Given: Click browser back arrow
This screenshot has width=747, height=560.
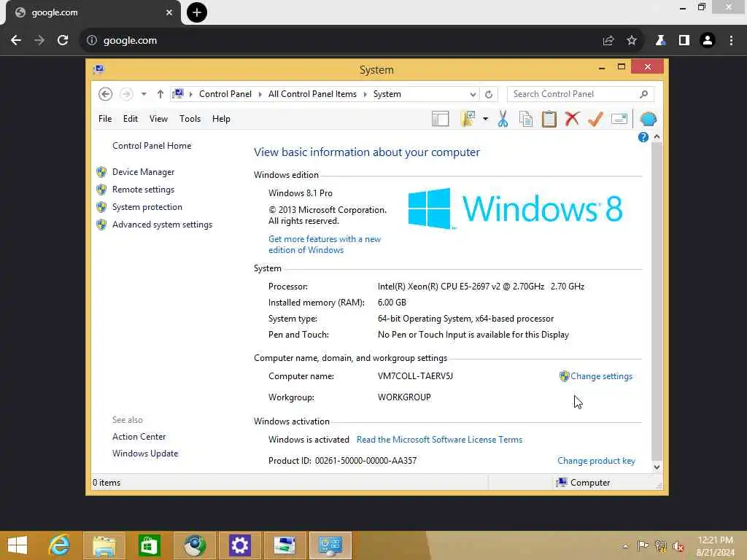Looking at the screenshot, I should click(16, 41).
